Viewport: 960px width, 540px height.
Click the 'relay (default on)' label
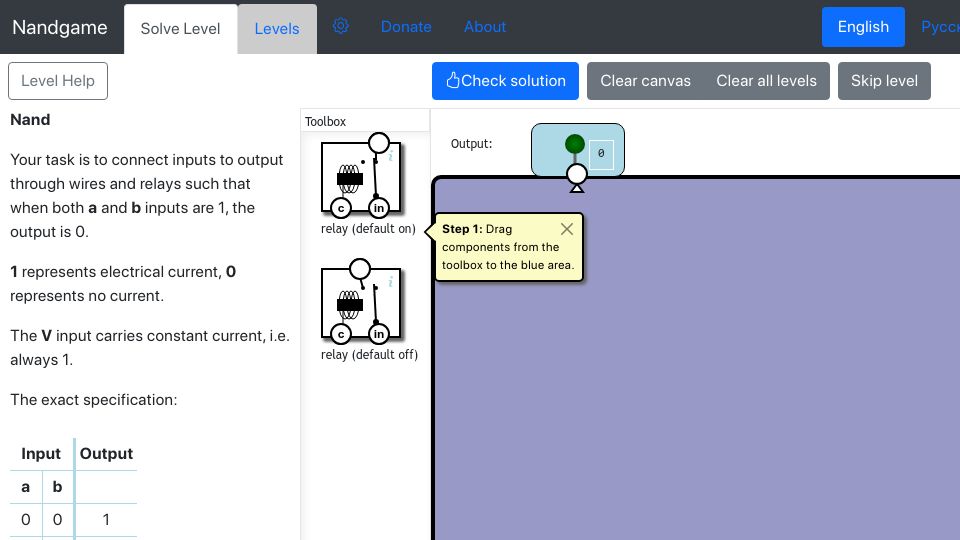click(x=368, y=229)
